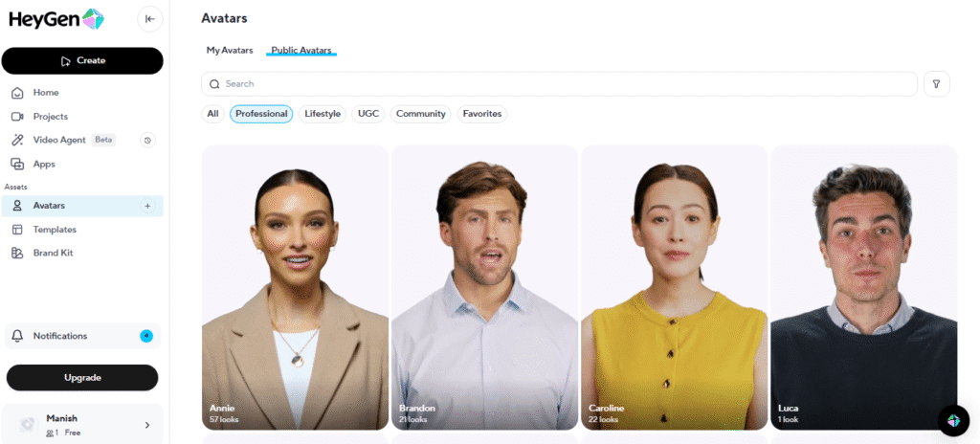Open Video Agent history clock icon

point(148,140)
